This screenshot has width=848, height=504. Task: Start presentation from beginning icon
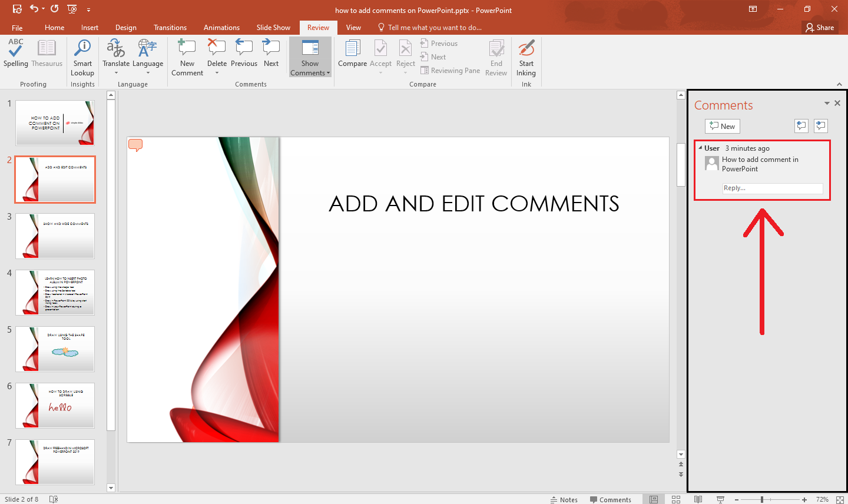tap(72, 9)
